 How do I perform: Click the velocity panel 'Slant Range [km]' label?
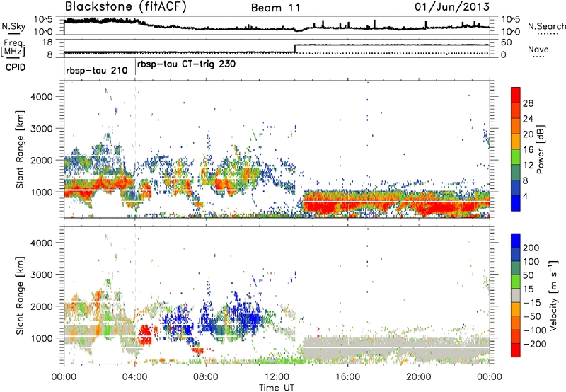click(x=20, y=295)
